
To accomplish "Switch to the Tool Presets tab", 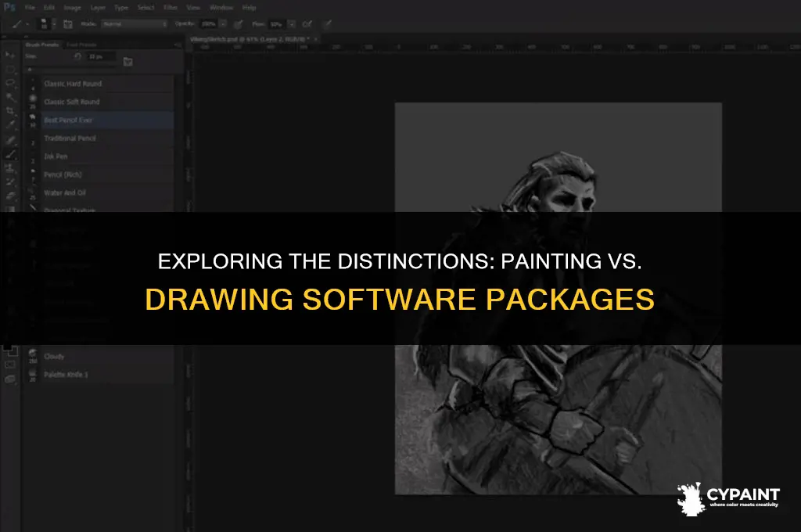I will point(81,45).
